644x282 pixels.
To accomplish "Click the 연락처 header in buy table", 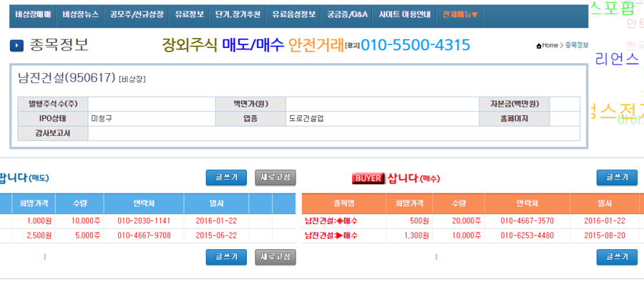I will click(527, 203).
